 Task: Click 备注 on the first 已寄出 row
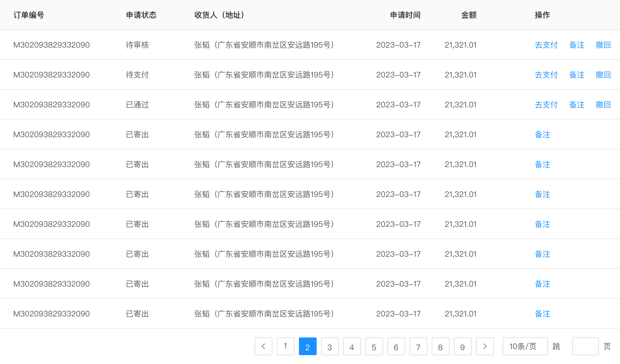coord(542,134)
